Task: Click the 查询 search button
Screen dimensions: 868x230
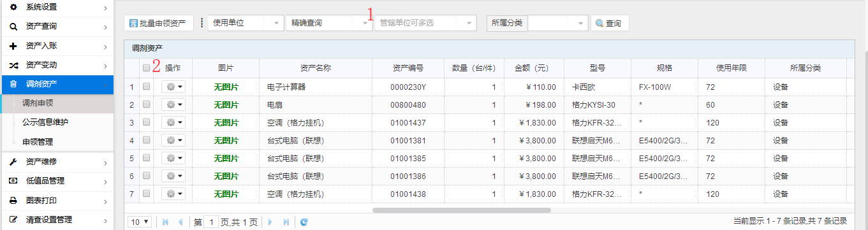Action: [610, 23]
